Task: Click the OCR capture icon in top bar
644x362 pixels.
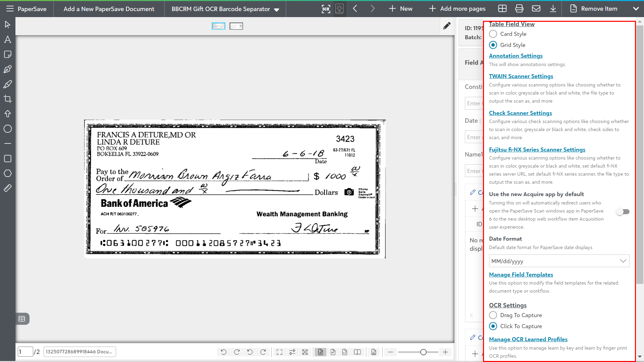Action: (x=326, y=9)
